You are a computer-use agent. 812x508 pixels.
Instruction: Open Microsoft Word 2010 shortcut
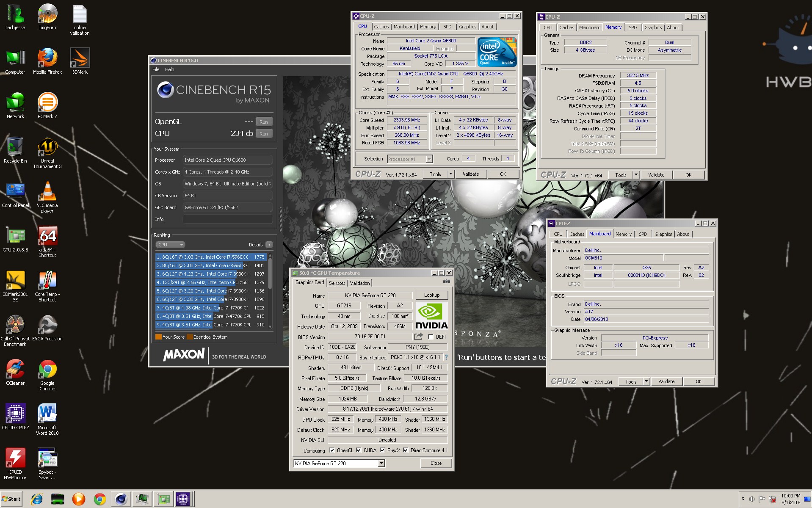pos(47,420)
